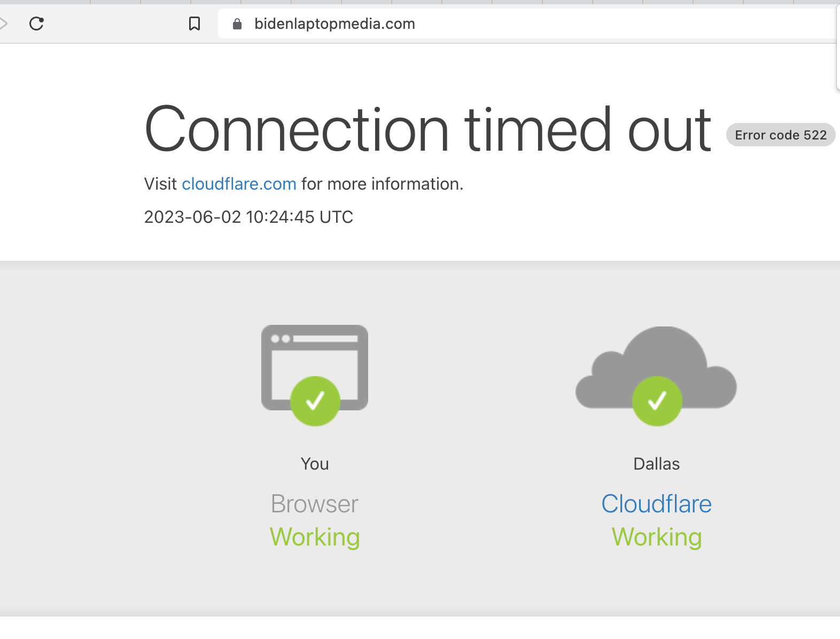Click the bidenlaptopmedia.com address bar
This screenshot has height=639, width=840.
point(335,24)
